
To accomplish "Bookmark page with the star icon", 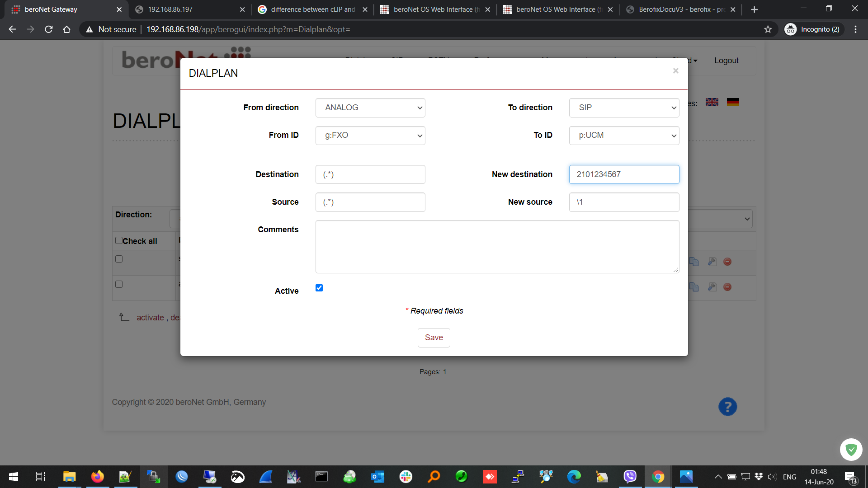I will [768, 29].
